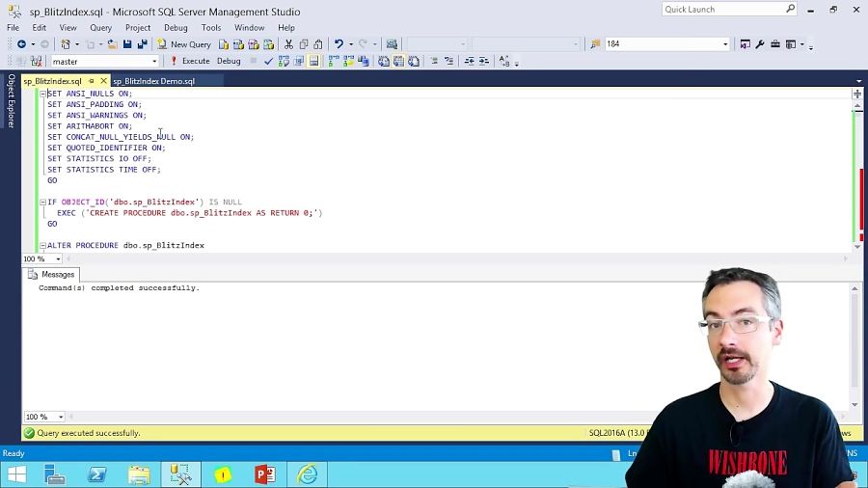Click in the Quick Launch search box
Screen dimensions: 868x488
[723, 10]
